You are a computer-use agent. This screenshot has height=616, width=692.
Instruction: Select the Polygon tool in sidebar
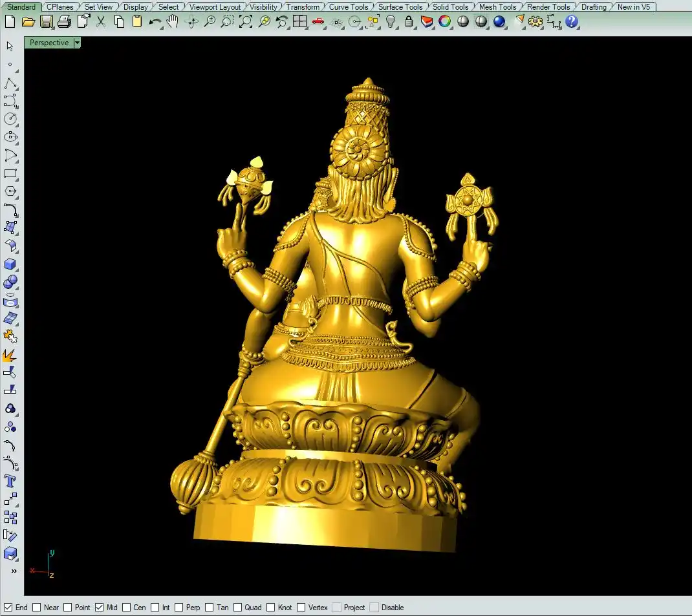10,191
